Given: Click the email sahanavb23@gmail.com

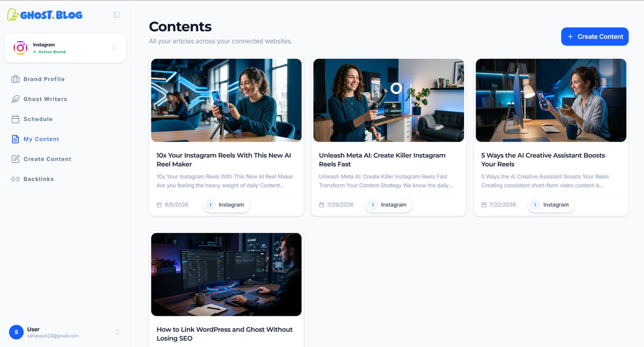Looking at the screenshot, I should 53,336.
